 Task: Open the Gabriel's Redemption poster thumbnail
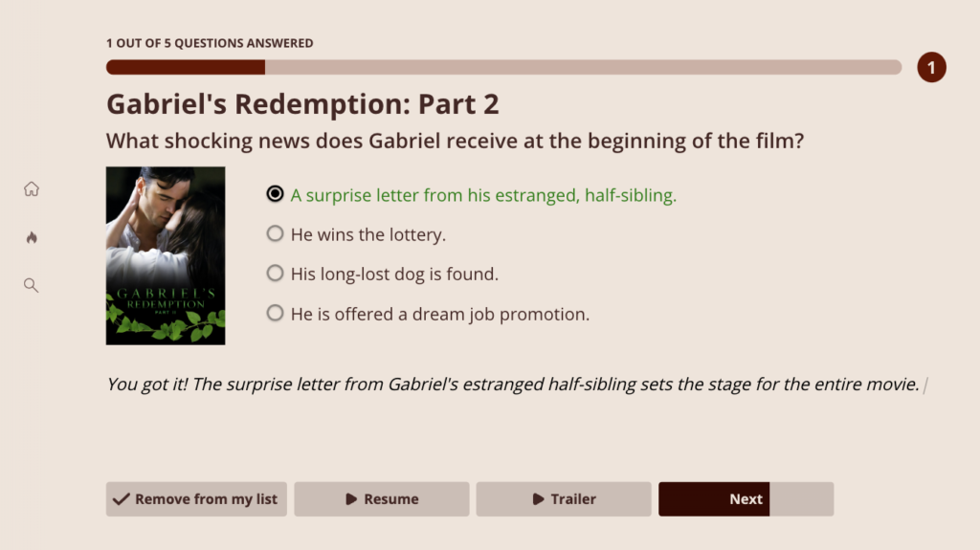point(166,255)
